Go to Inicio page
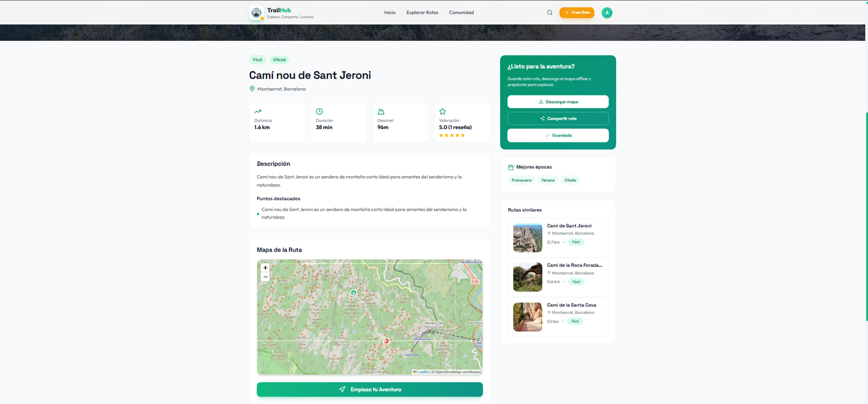Image resolution: width=868 pixels, height=404 pixels. click(x=390, y=12)
